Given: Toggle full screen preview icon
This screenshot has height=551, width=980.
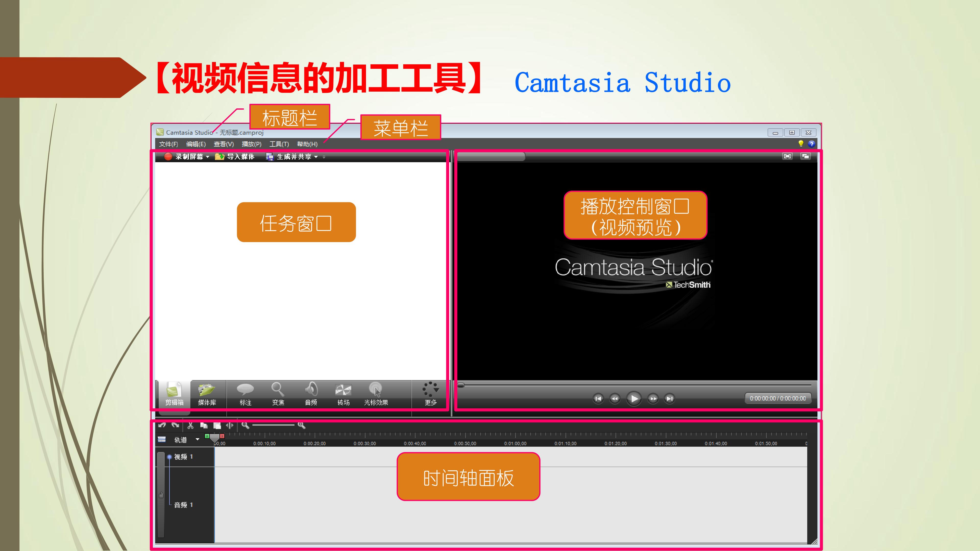Looking at the screenshot, I should tap(788, 156).
